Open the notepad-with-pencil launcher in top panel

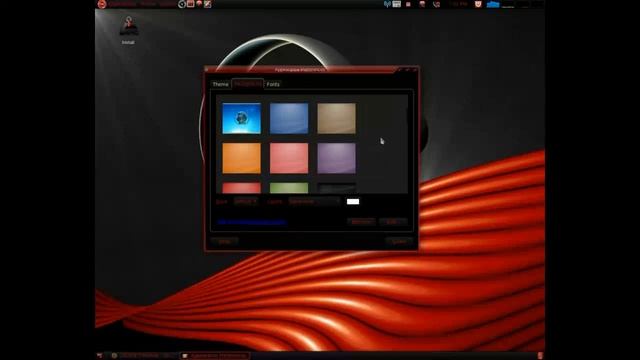[x=207, y=4]
